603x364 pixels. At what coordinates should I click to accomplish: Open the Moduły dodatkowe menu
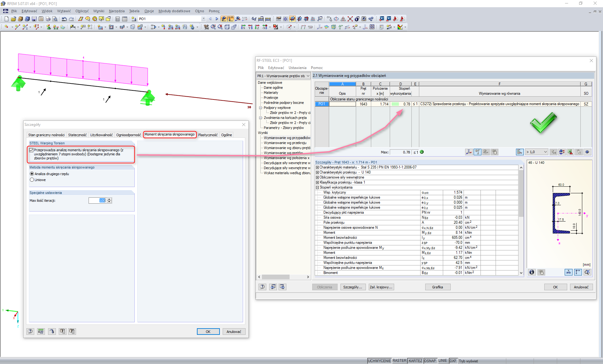[174, 11]
